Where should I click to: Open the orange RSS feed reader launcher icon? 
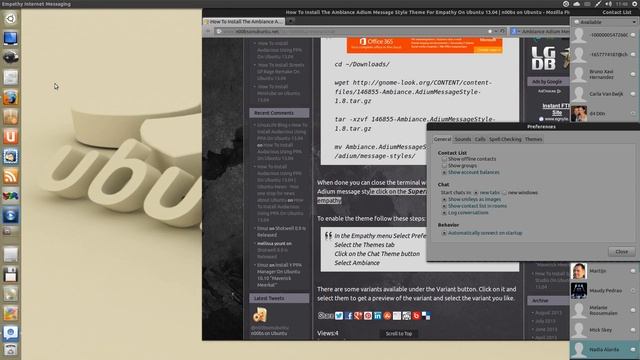pos(10,176)
